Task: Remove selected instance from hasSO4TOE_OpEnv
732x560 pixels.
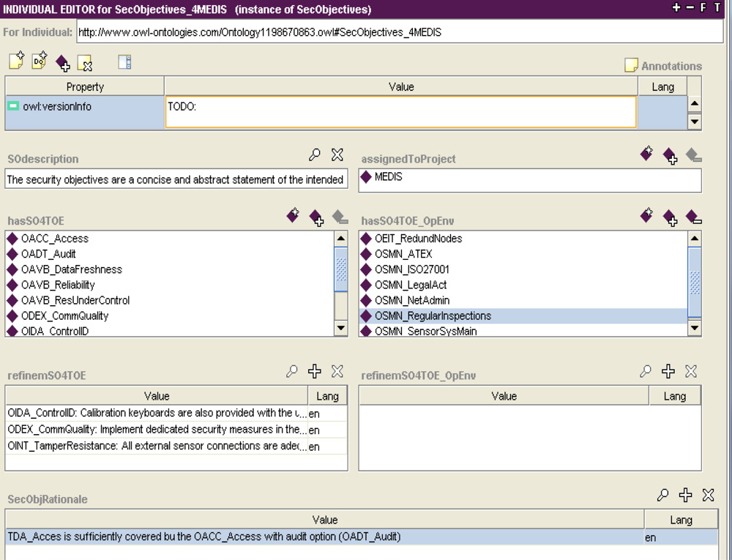Action: pos(693,217)
